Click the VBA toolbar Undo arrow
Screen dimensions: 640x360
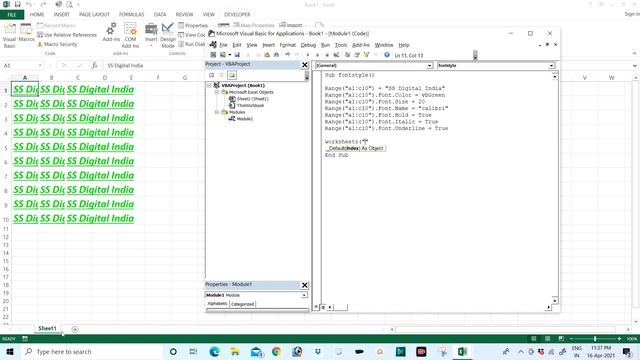pyautogui.click(x=287, y=55)
